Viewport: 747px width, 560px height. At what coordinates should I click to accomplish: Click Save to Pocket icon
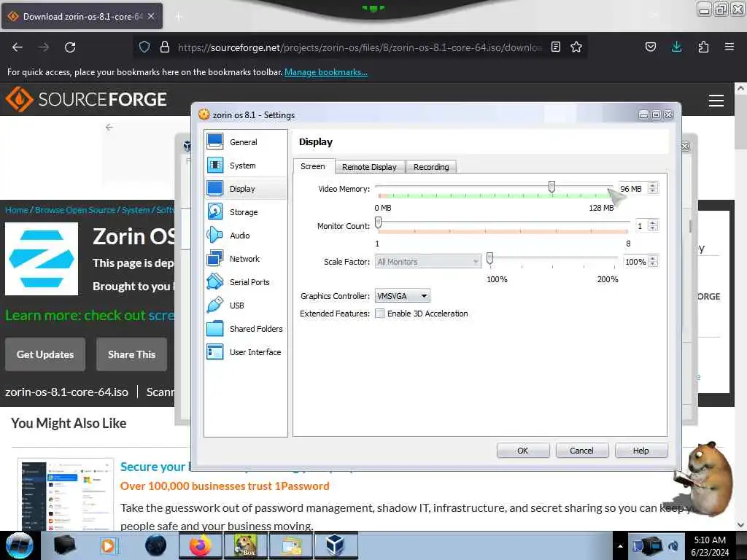tap(650, 47)
